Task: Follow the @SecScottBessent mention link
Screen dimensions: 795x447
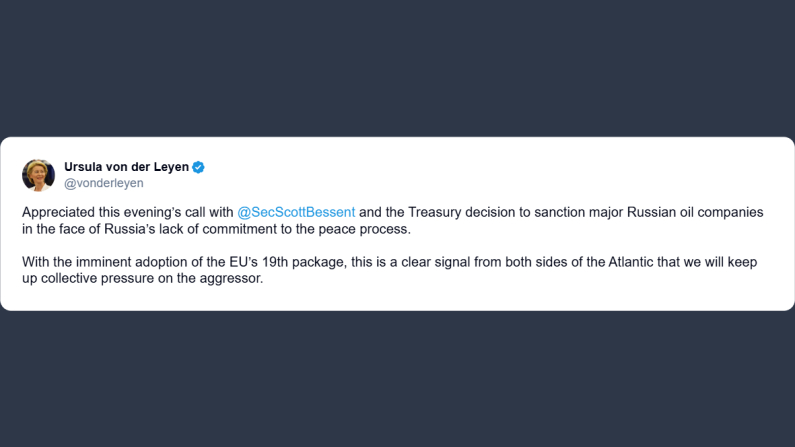Action: [296, 212]
